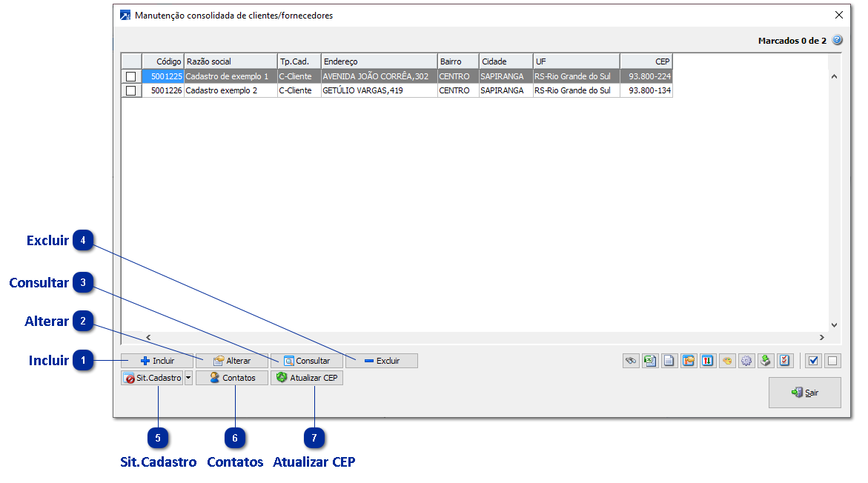
Task: Click the CENTRO cell in row 5001225
Action: 458,76
